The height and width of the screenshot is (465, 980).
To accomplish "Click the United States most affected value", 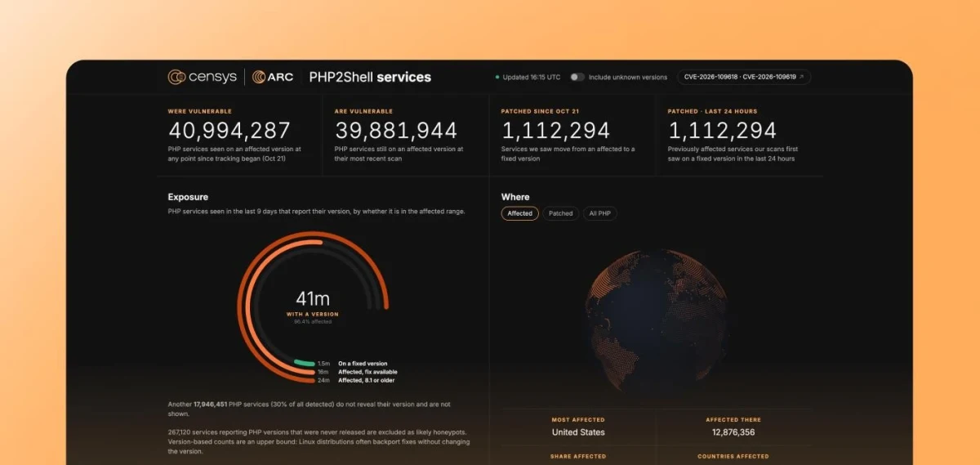I will click(578, 432).
